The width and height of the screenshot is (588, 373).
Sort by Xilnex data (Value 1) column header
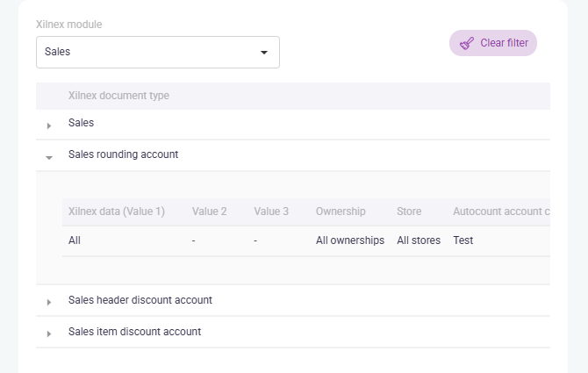116,212
